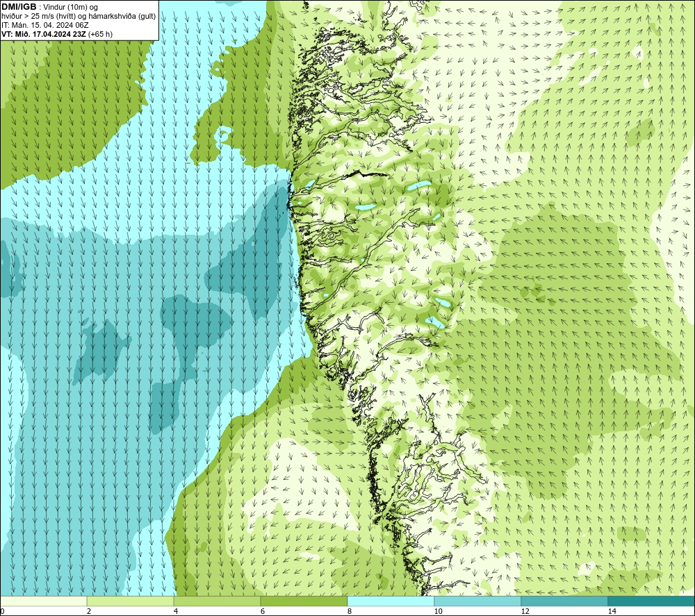The width and height of the screenshot is (695, 616).
Task: Click the DMI/IGB title text
Action: [x=19, y=7]
